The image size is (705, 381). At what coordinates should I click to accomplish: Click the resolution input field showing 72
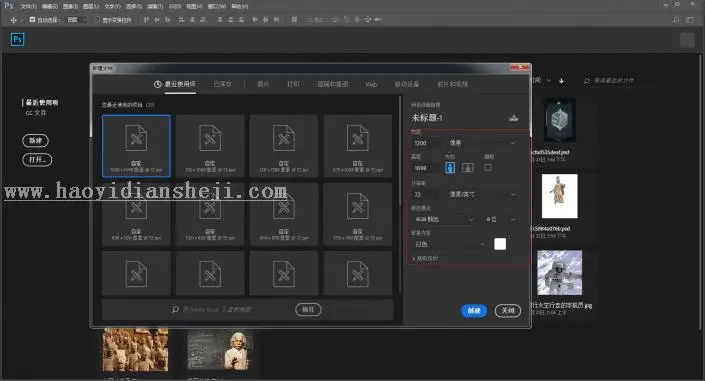(x=426, y=194)
